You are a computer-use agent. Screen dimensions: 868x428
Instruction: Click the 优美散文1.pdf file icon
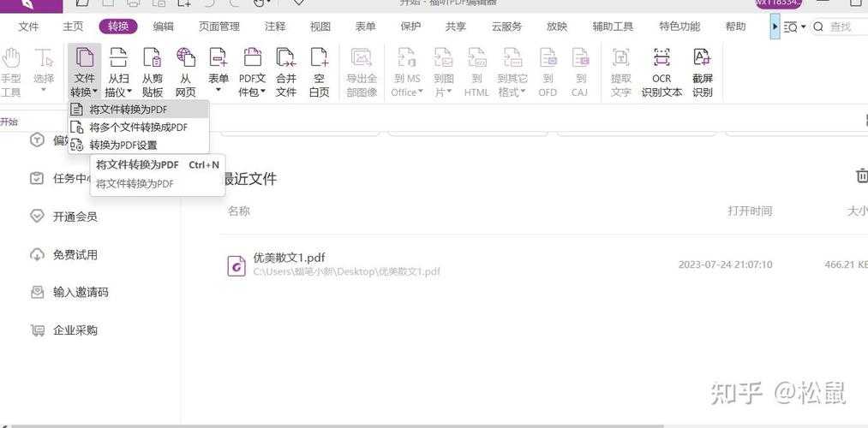tap(237, 266)
